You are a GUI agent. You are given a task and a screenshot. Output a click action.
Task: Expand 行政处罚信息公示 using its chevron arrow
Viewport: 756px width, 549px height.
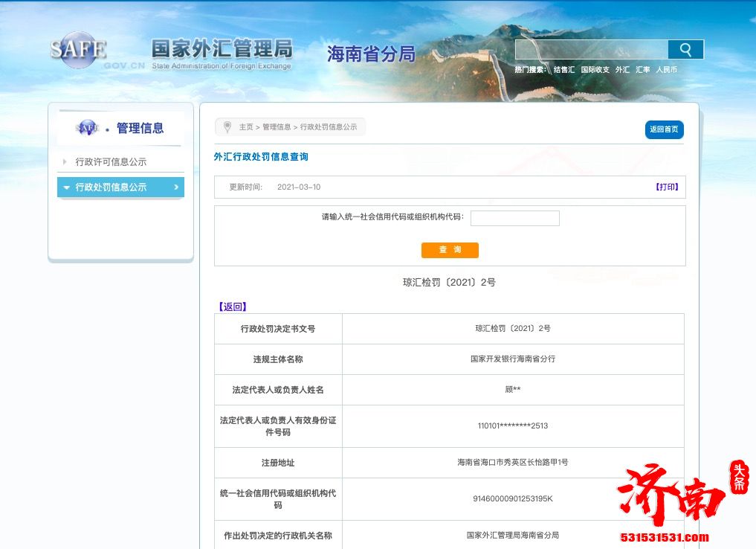pos(176,187)
